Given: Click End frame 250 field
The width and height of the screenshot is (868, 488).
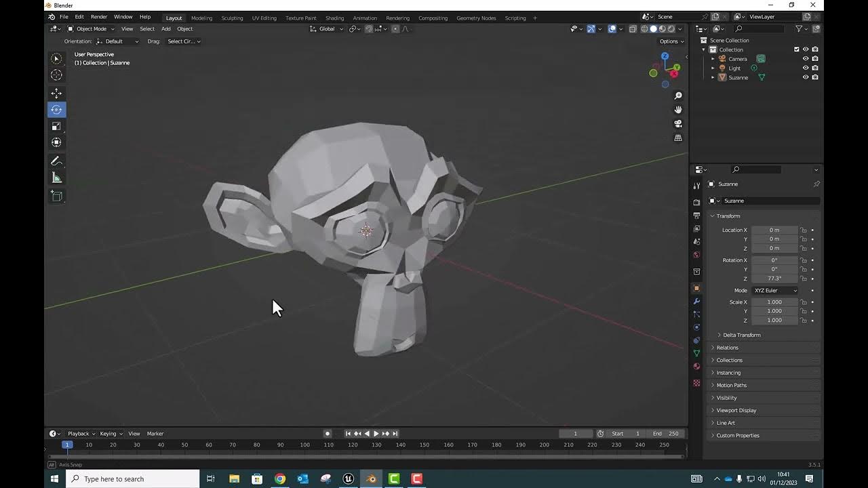Looking at the screenshot, I should pos(665,434).
